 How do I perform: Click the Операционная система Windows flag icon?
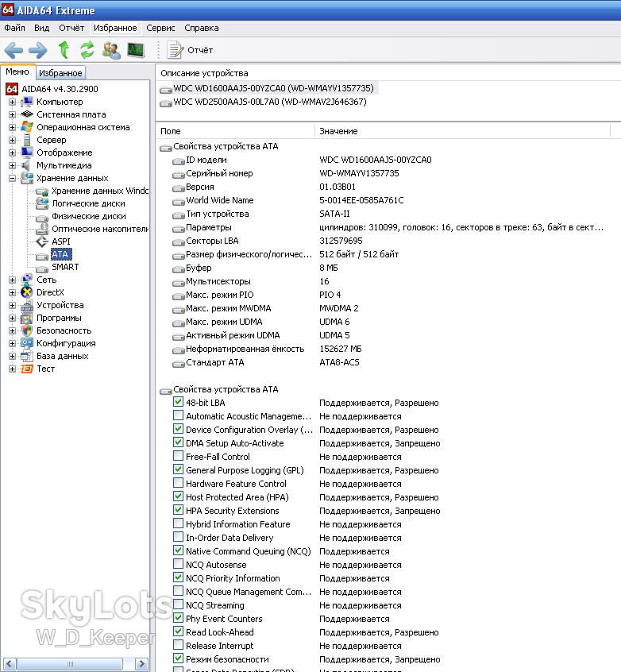pyautogui.click(x=27, y=127)
